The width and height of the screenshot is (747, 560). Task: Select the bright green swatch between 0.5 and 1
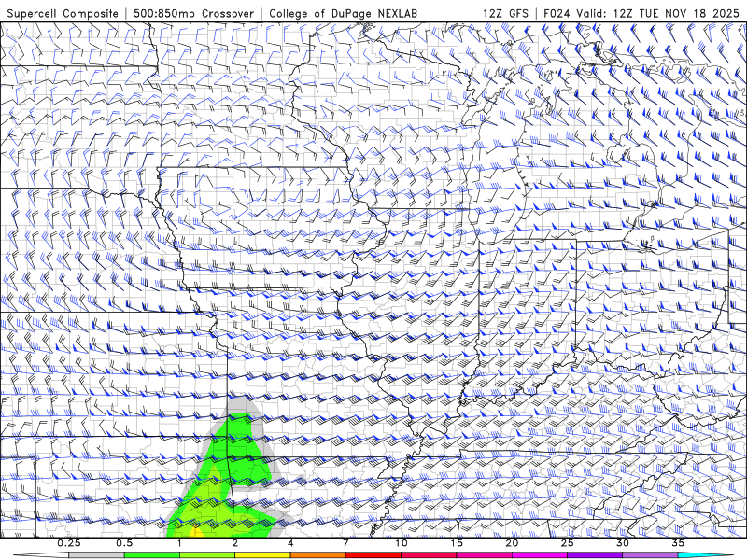[x=151, y=555]
